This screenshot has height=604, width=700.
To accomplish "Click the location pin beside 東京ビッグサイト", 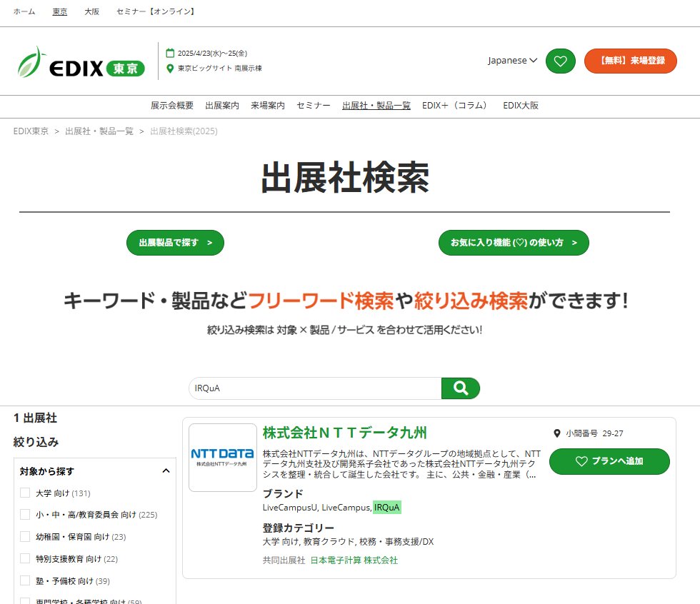I will coord(170,69).
